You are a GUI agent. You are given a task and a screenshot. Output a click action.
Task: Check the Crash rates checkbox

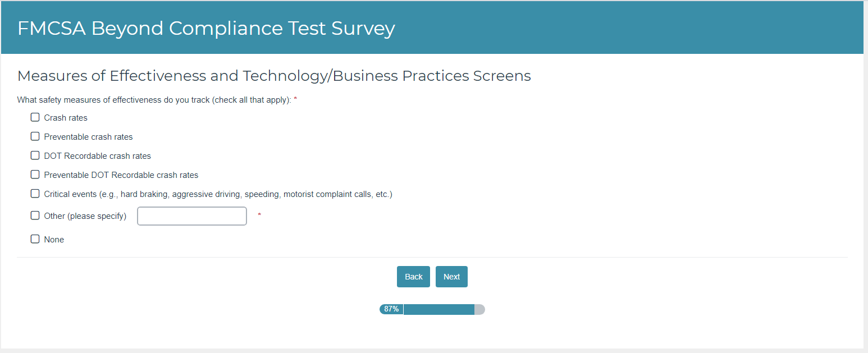[35, 117]
